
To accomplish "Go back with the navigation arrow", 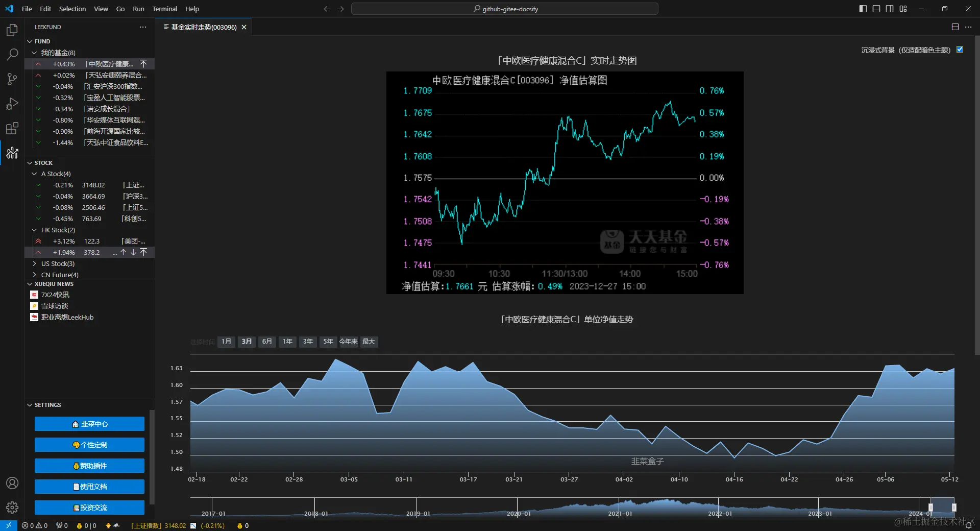I will pos(327,9).
